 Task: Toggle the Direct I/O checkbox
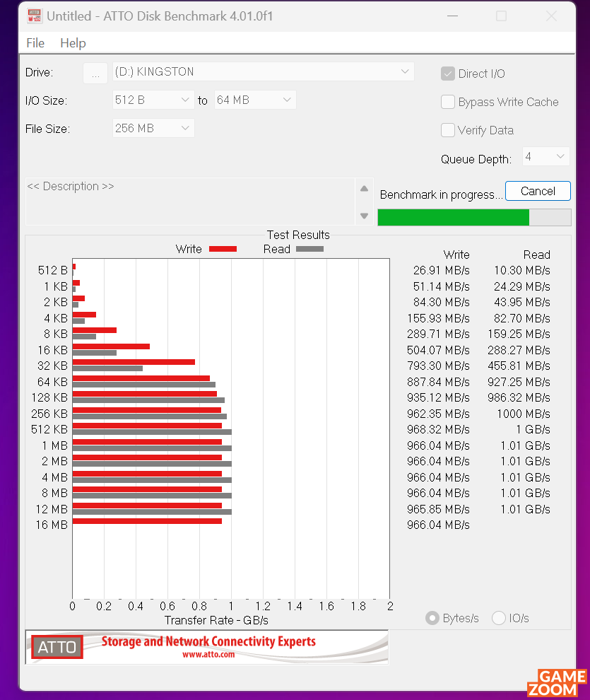(448, 74)
